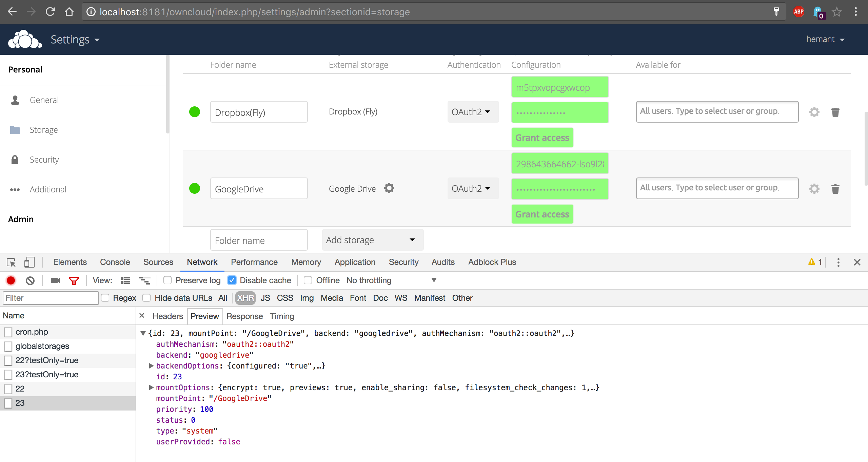Viewport: 868px width, 462px height.
Task: Click Grant access for GoogleDrive
Action: tap(542, 214)
